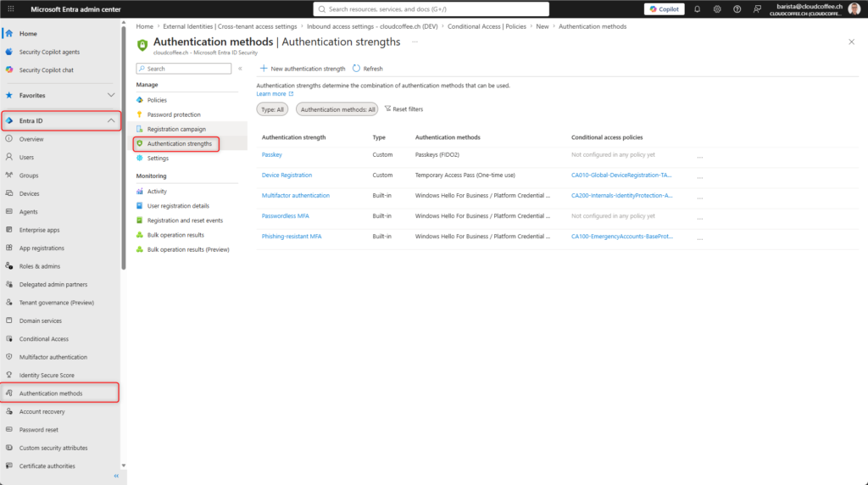Open the Type: All filter
This screenshot has width=868, height=485.
272,109
